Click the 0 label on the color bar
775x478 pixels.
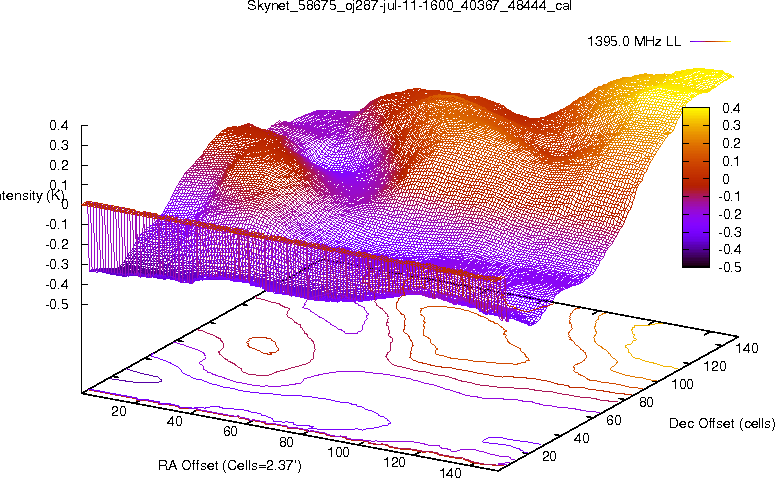726,179
